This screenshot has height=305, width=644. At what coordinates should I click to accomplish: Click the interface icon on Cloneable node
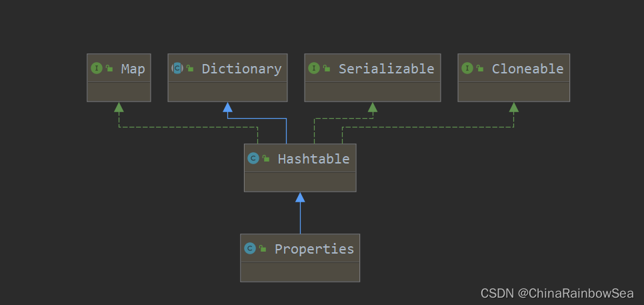pos(467,68)
